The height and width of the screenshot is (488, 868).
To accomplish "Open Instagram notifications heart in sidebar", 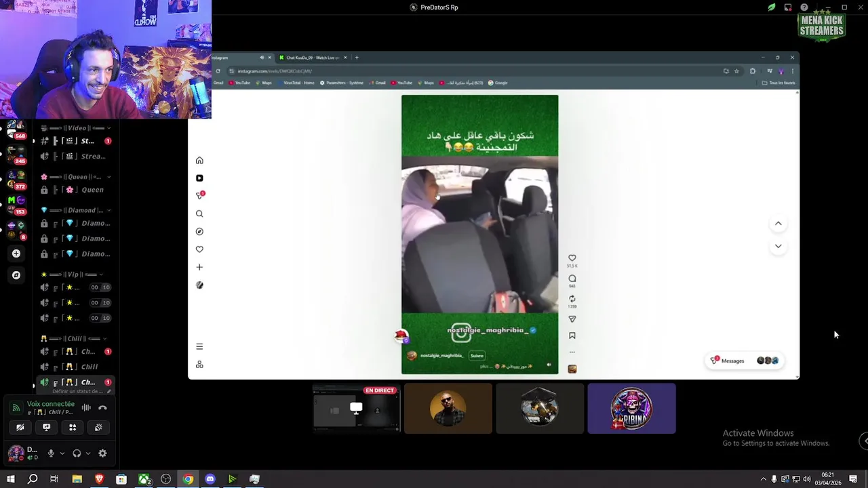I will [199, 249].
